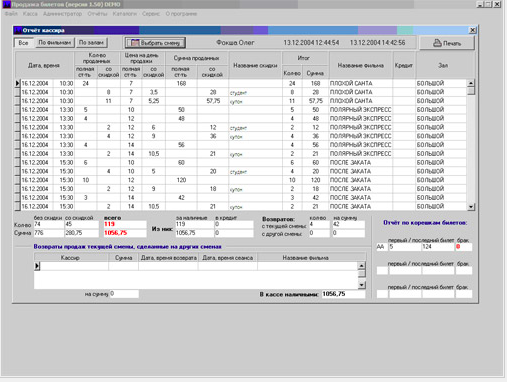Viewport: 507px width, 382px height.
Task: Open the Отчёты menu
Action: pyautogui.click(x=97, y=14)
